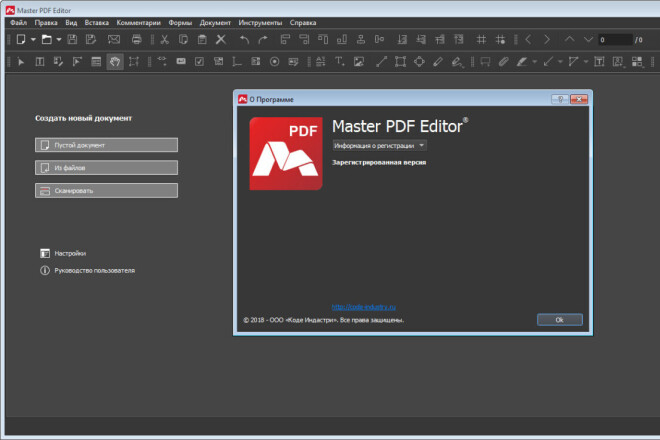Click the Save floppy disk icon
This screenshot has height=440, width=660.
[x=72, y=40]
